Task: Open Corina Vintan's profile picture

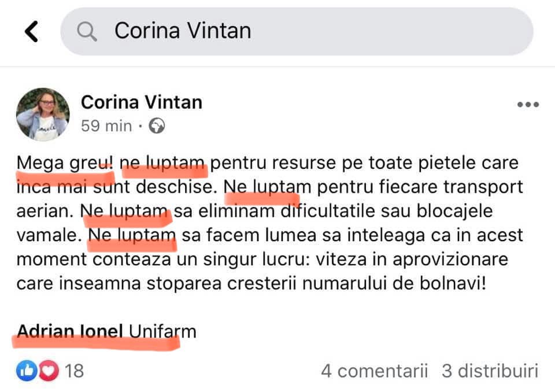Action: point(43,114)
